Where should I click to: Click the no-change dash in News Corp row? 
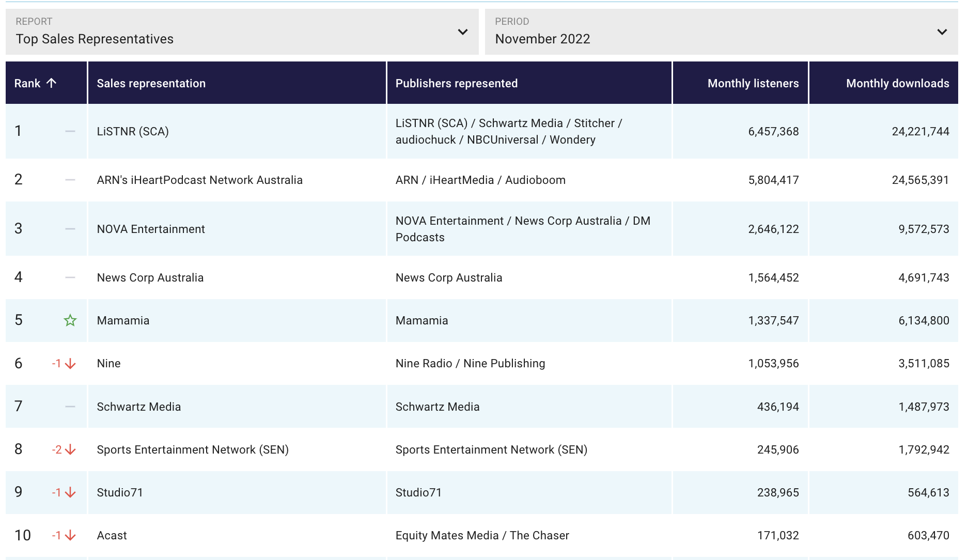[x=70, y=277]
